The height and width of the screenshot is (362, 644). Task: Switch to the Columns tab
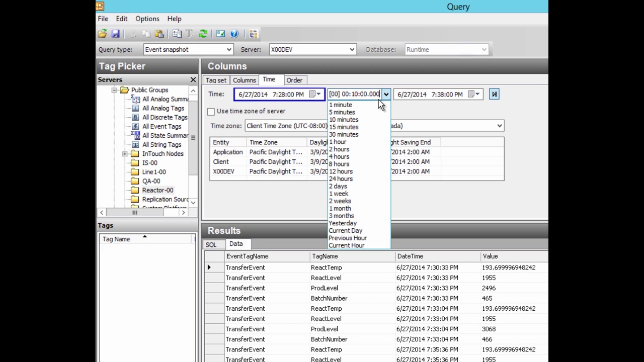(x=245, y=80)
